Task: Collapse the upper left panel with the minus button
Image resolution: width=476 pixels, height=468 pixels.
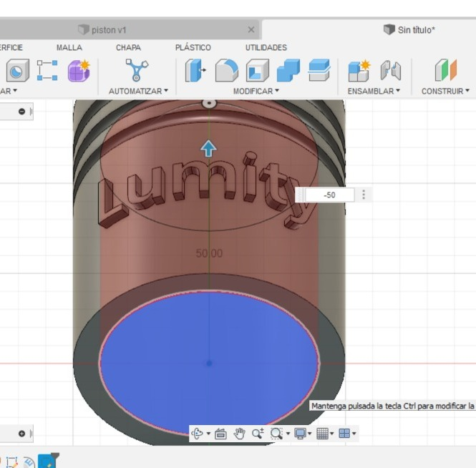Action: tap(21, 112)
